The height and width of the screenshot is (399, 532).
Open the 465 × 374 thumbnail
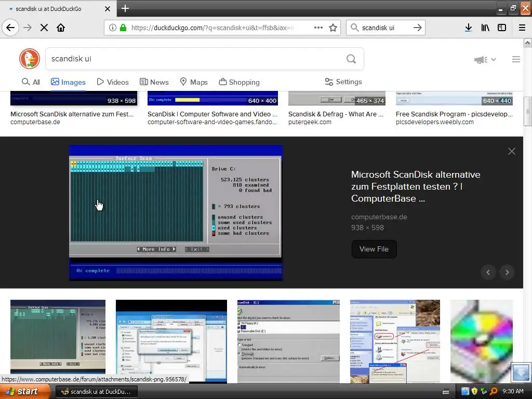pyautogui.click(x=337, y=98)
